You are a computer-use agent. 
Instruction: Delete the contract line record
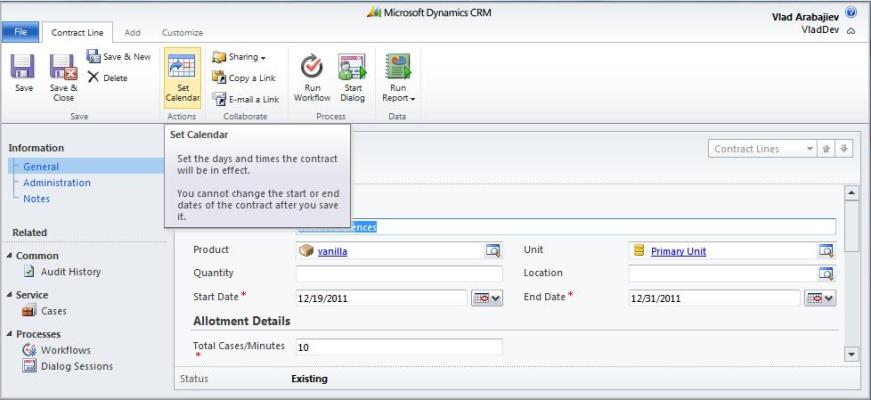tap(108, 78)
